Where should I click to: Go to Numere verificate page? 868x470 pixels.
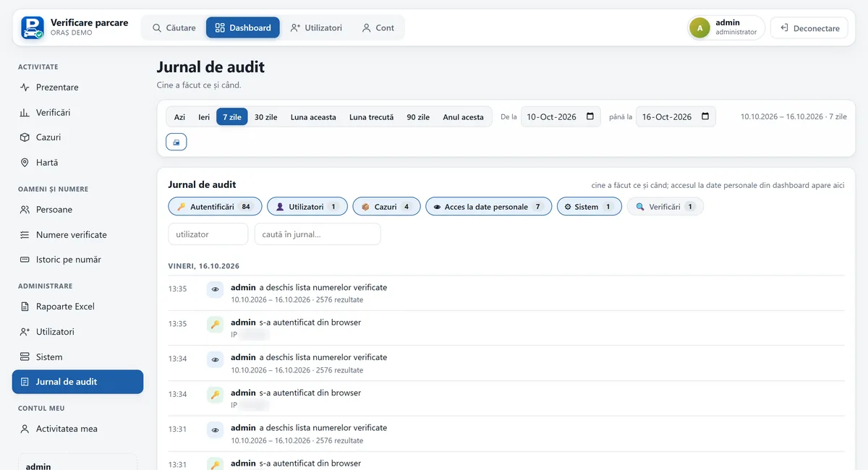[x=77, y=235]
